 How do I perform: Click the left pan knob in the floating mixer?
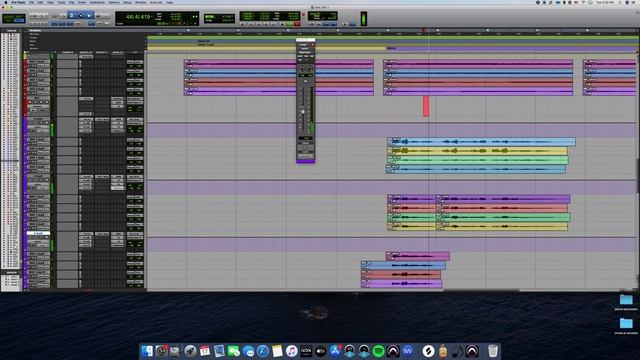tap(302, 69)
